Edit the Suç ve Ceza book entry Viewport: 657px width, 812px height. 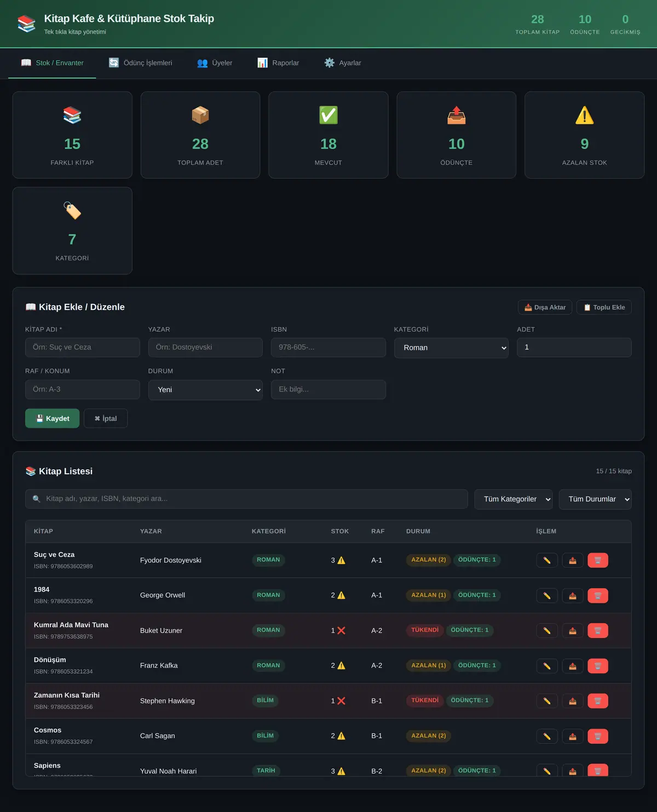coord(547,560)
